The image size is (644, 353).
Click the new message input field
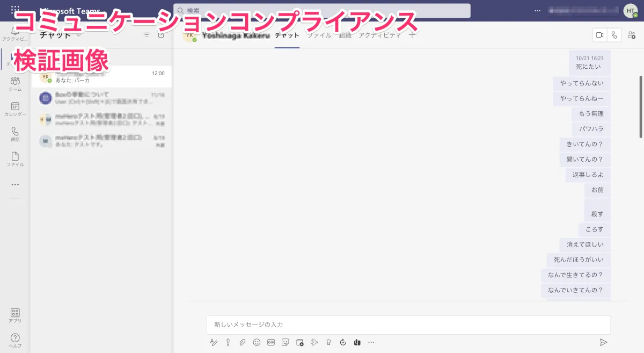tap(408, 325)
